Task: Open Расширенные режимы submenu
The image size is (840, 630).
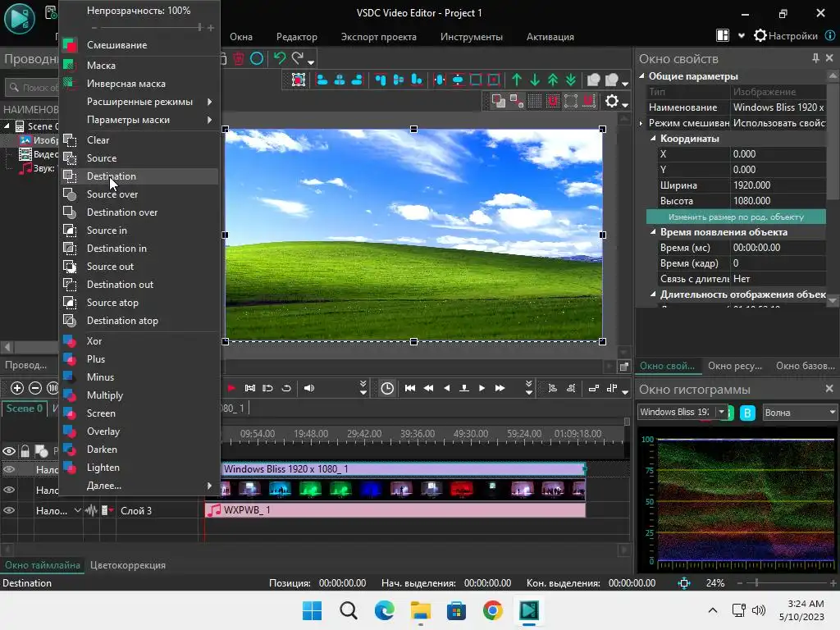Action: 139,102
